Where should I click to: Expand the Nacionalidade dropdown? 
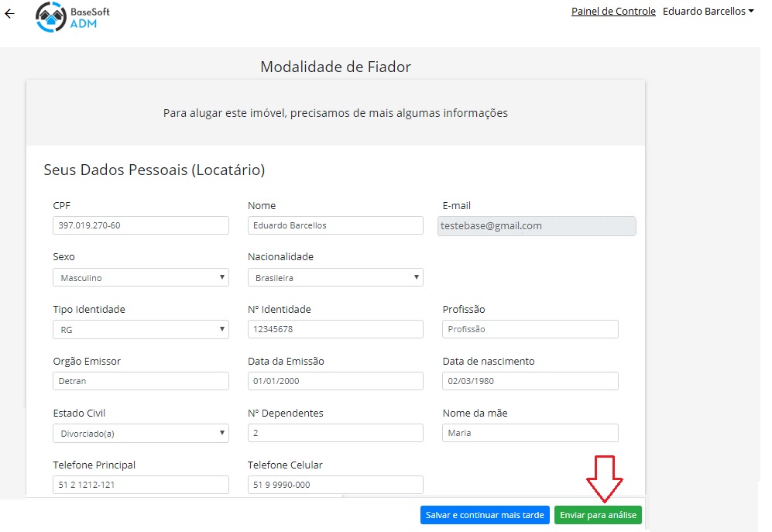coord(335,277)
